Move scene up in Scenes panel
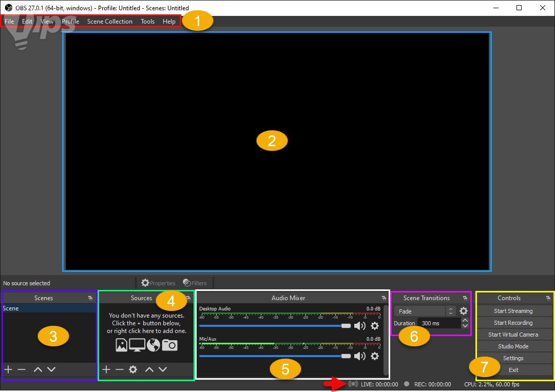Viewport: 555px width, 392px height. pos(38,369)
